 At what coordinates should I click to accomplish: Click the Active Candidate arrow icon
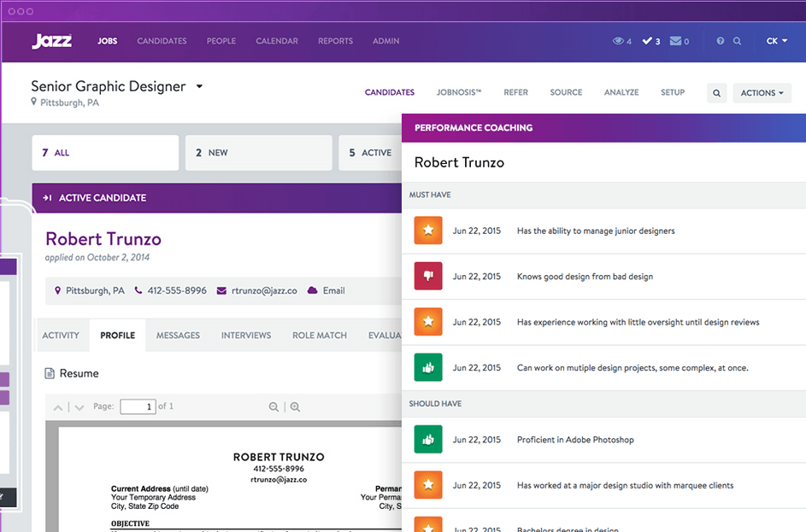[47, 198]
